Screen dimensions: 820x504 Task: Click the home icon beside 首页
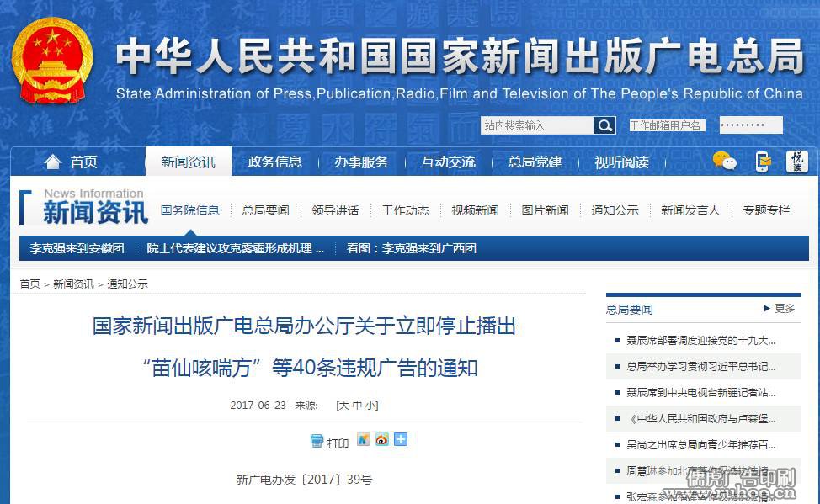click(x=52, y=162)
